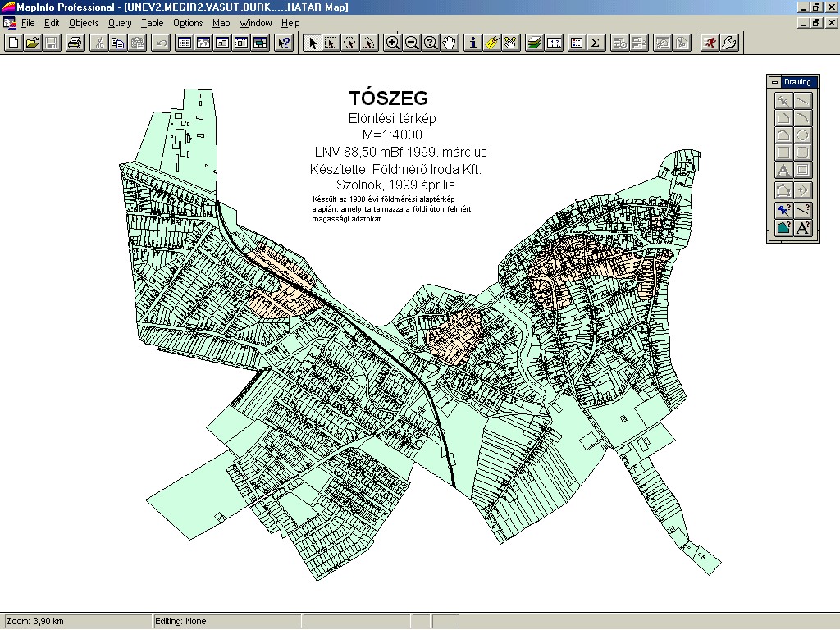Expand the Options menu
The height and width of the screenshot is (630, 840).
coord(188,23)
